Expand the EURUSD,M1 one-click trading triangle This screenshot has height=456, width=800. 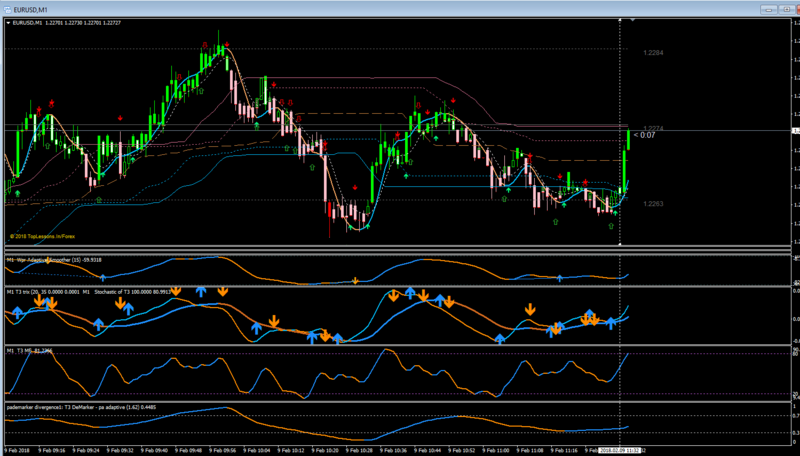[x=8, y=23]
